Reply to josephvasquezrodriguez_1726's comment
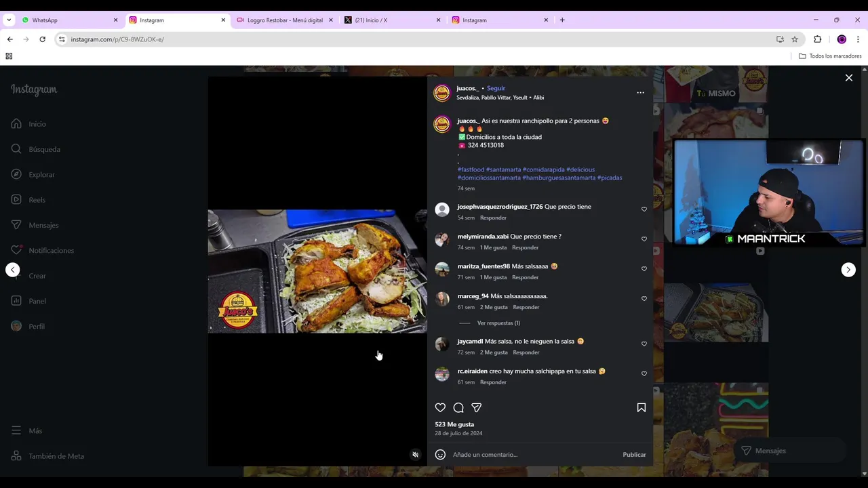This screenshot has width=868, height=488. (493, 218)
